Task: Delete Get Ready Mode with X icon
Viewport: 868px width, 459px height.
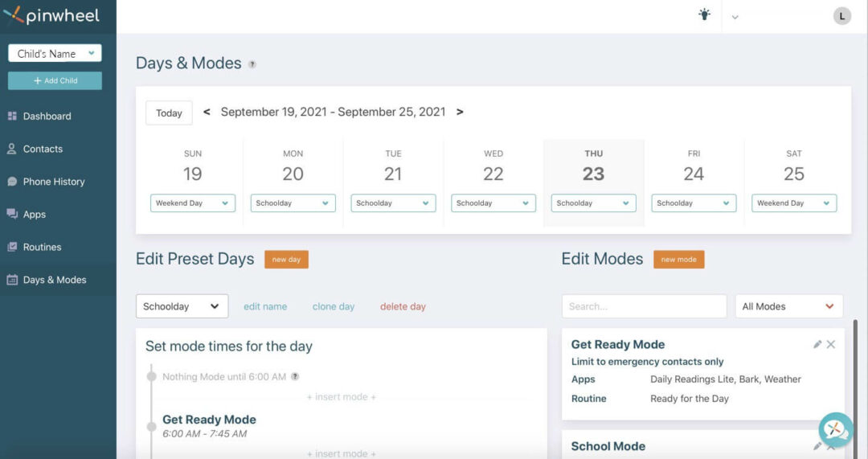Action: tap(831, 344)
